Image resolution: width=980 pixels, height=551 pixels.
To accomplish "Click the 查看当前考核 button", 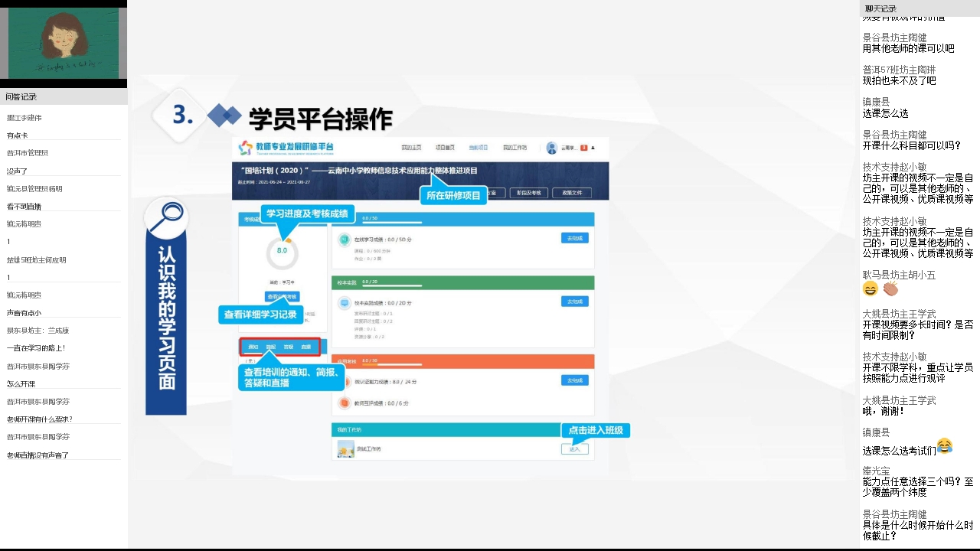I will click(x=283, y=296).
